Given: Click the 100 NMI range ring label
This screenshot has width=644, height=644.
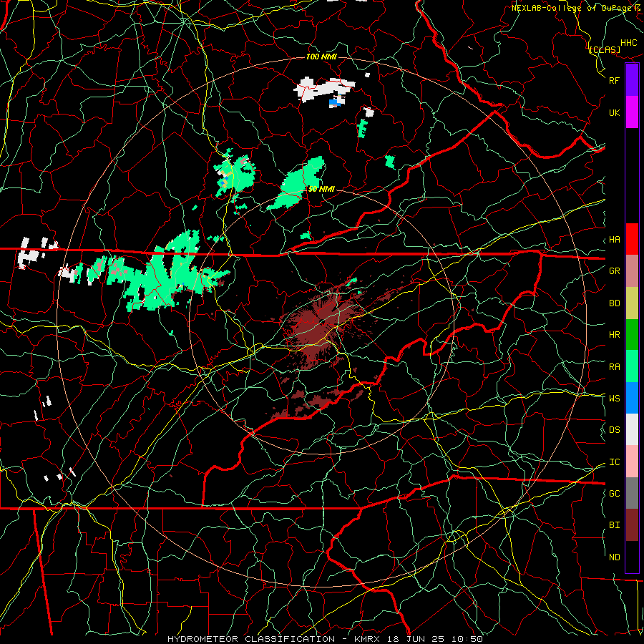Looking at the screenshot, I should (x=321, y=57).
